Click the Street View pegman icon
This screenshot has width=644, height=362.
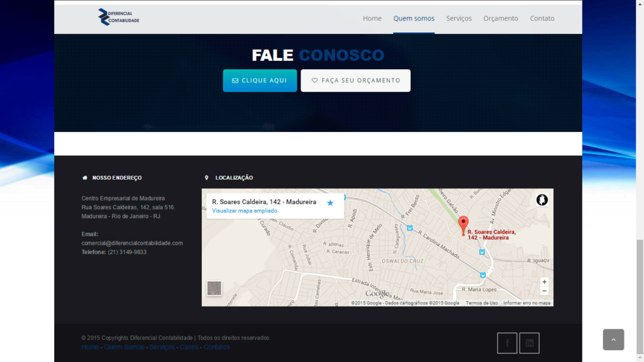point(542,200)
